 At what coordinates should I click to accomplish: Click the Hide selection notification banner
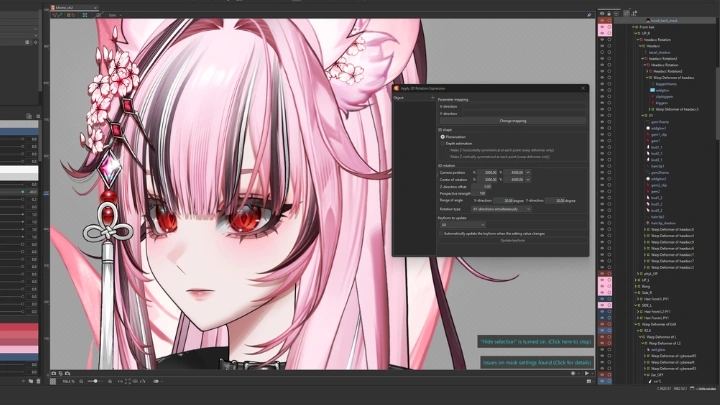535,342
